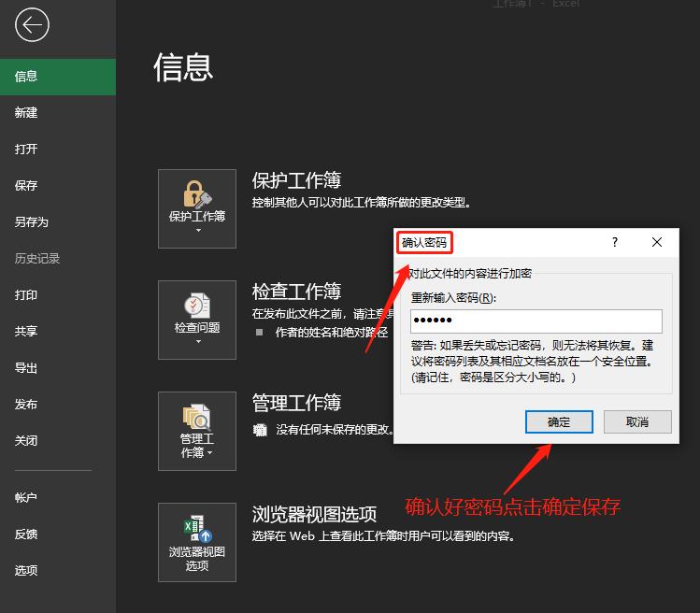700x613 pixels.
Task: Select 打印 in the sidebar
Action: pyautogui.click(x=58, y=295)
